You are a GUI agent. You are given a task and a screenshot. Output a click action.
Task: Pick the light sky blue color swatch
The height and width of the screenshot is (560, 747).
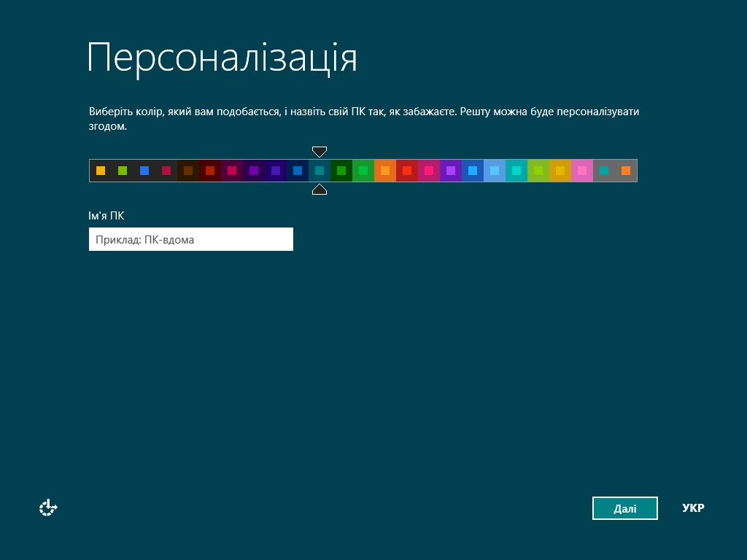tap(495, 171)
